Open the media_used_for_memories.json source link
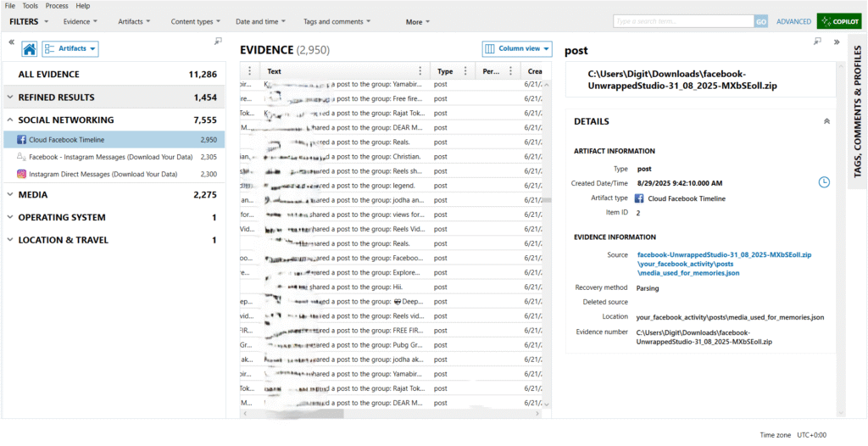Screen dimensions: 868x446 pyautogui.click(x=724, y=264)
